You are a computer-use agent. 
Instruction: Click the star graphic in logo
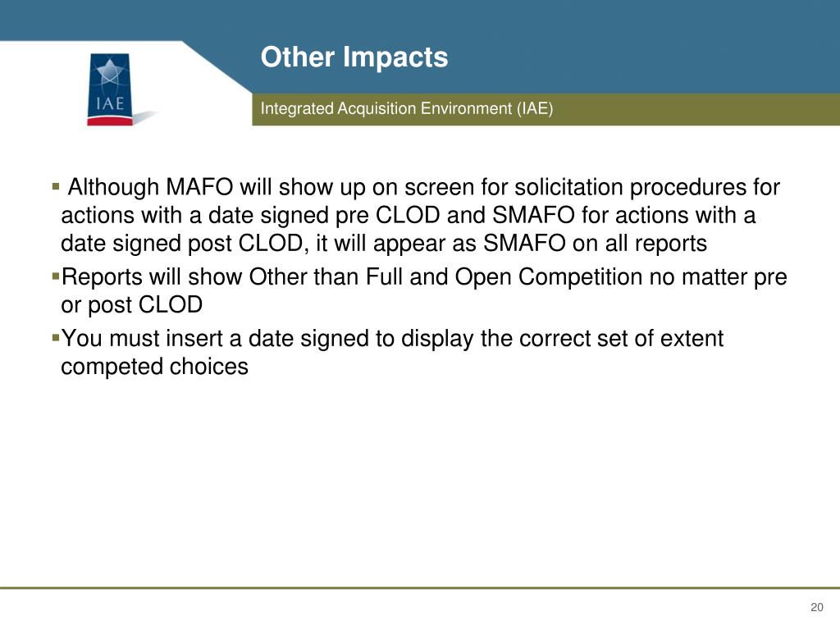click(110, 72)
